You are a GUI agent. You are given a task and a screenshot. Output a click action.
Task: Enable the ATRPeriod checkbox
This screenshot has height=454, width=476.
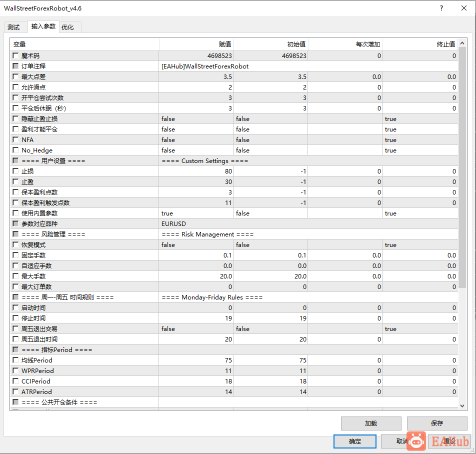tap(15, 391)
